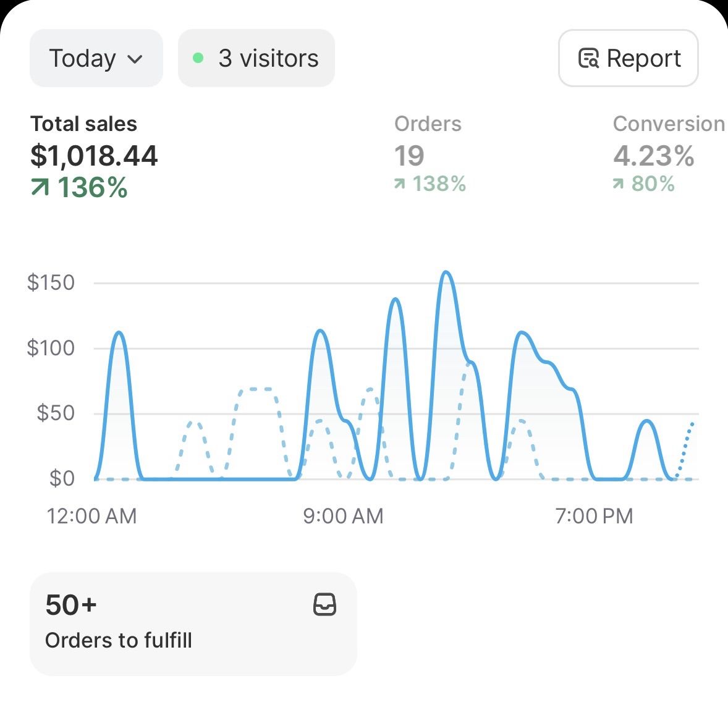Switch to the Conversion metric
Screen dimensions: 728x710
click(x=668, y=124)
